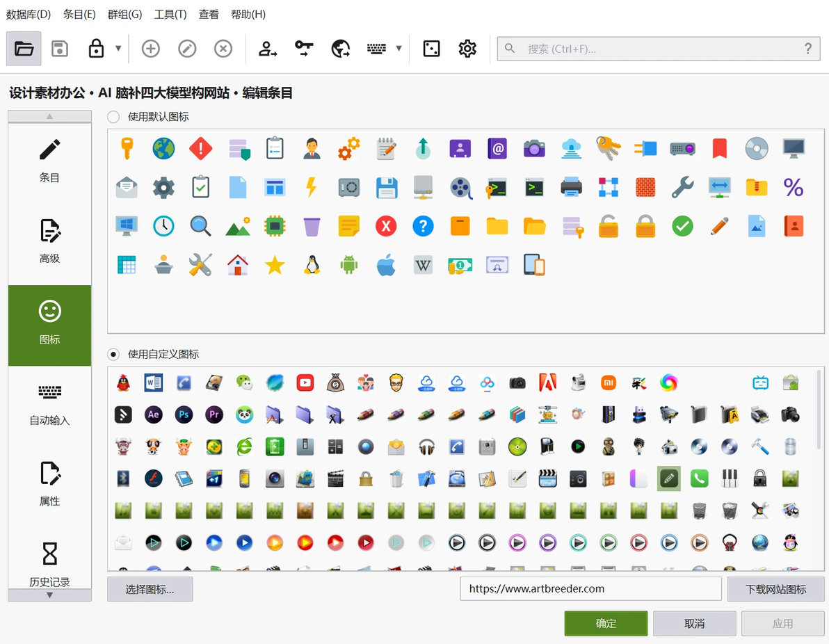This screenshot has width=829, height=644.
Task: Select 使用默认图标 radio button
Action: tap(113, 117)
